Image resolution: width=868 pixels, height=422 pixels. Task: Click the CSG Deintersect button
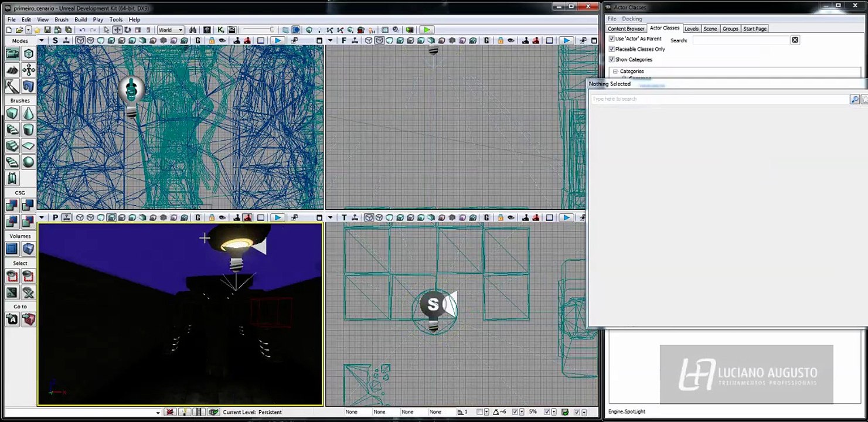coord(28,222)
